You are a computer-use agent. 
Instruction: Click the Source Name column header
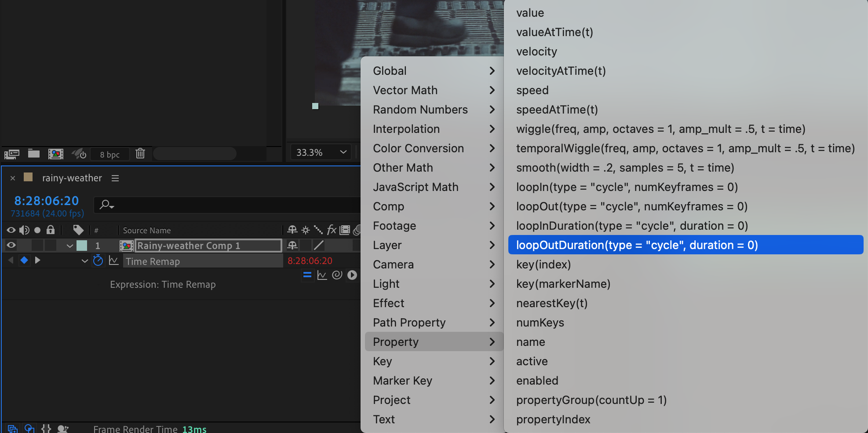click(147, 230)
